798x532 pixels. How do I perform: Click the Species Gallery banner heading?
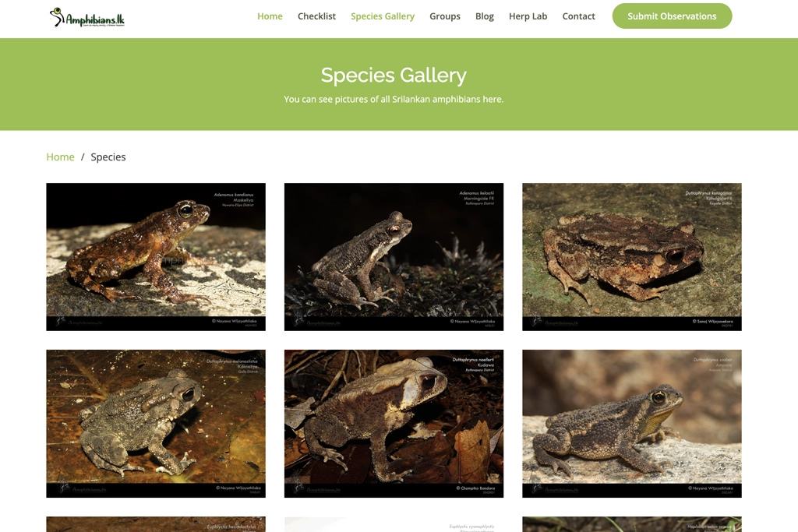(394, 75)
